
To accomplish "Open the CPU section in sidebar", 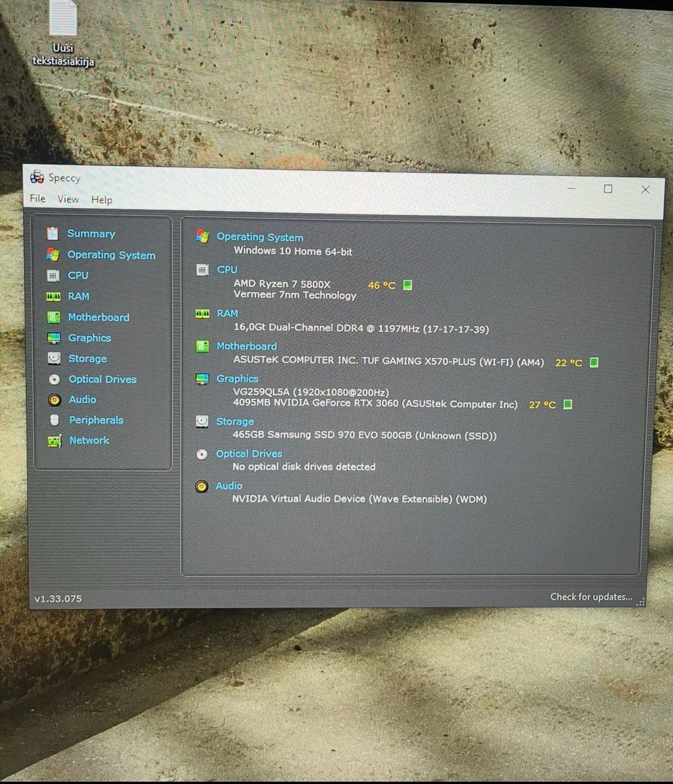I will pyautogui.click(x=78, y=275).
